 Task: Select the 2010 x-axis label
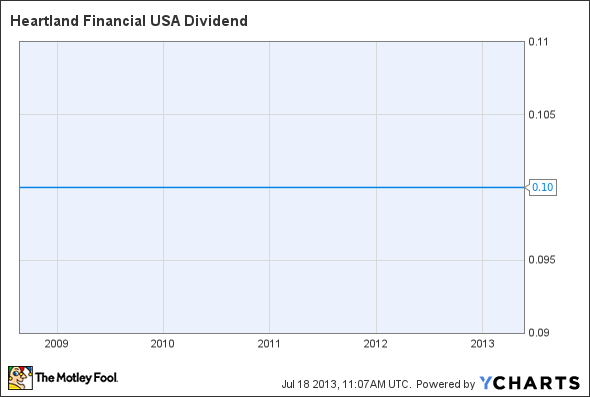point(163,344)
